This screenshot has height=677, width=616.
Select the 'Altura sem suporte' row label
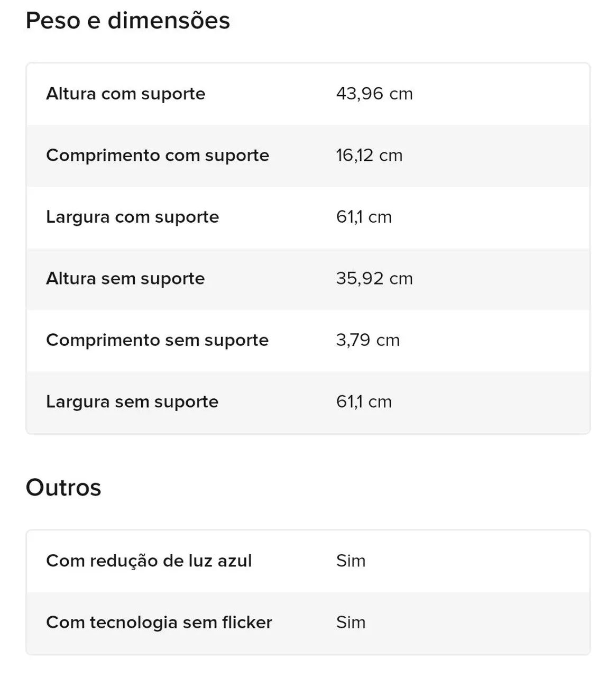125,279
